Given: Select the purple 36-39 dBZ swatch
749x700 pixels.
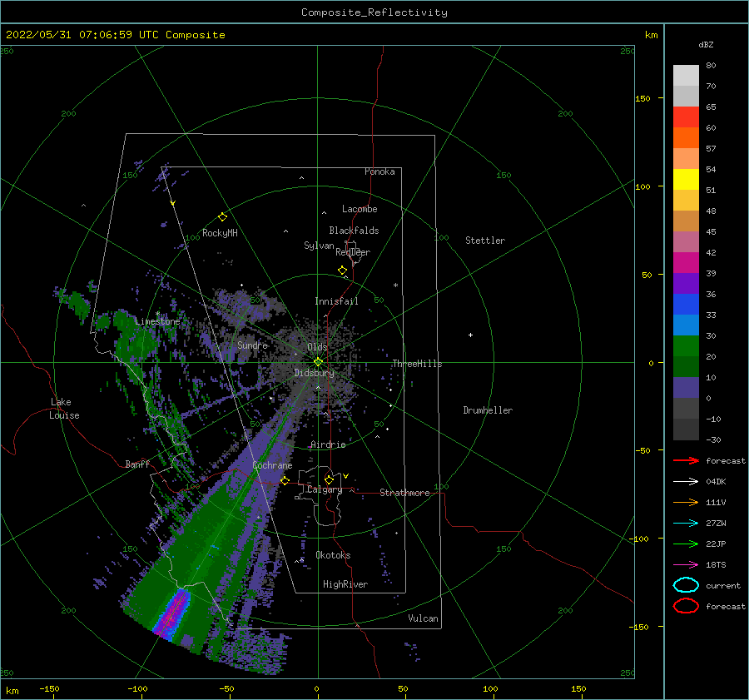Looking at the screenshot, I should click(x=686, y=284).
